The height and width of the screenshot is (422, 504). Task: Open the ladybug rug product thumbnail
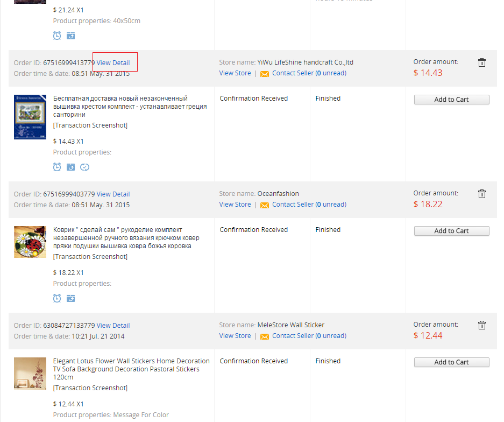30,242
